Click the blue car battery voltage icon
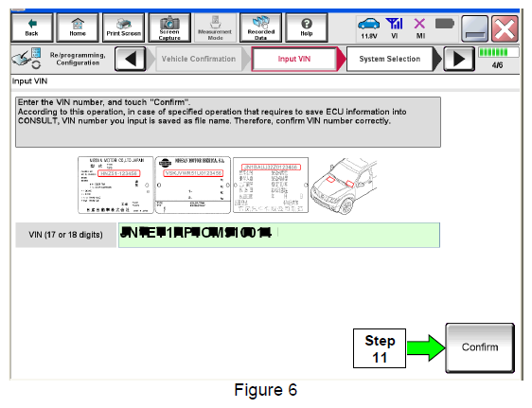Image resolution: width=532 pixels, height=408 pixels. tap(369, 24)
